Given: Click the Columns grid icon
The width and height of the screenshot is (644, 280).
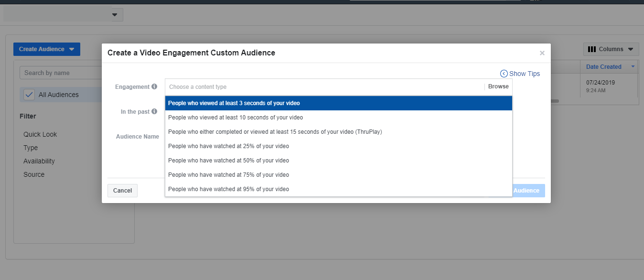Looking at the screenshot, I should pyautogui.click(x=591, y=49).
